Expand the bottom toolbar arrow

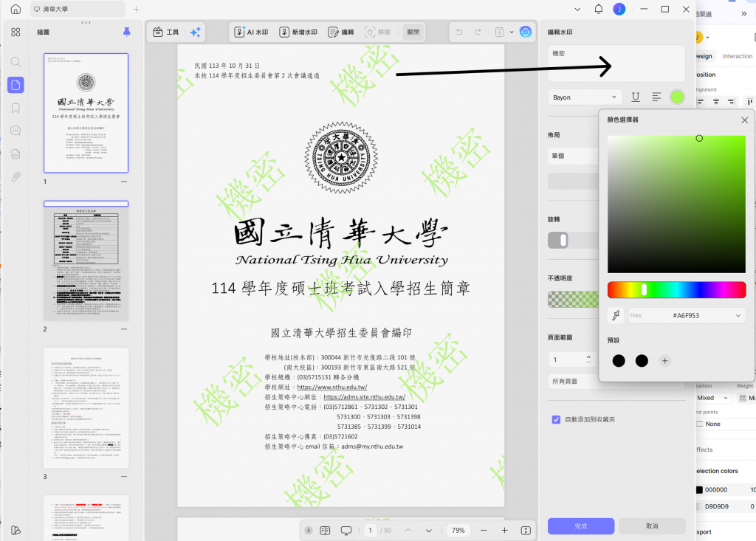pos(309,531)
